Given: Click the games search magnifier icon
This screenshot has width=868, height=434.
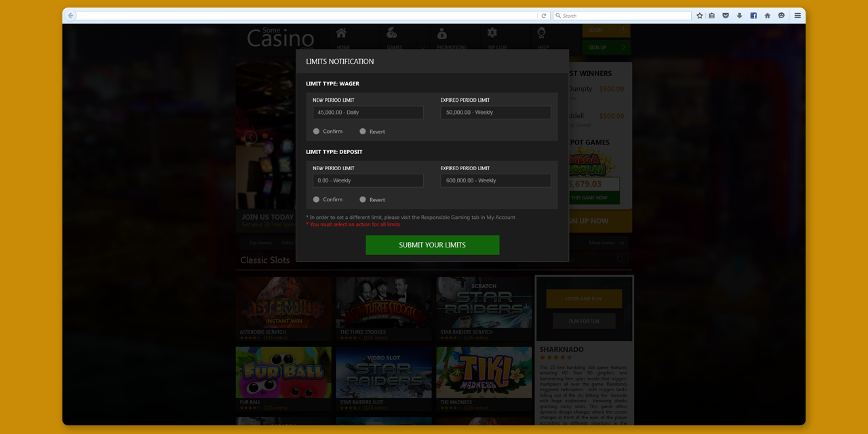Looking at the screenshot, I should pos(621,260).
